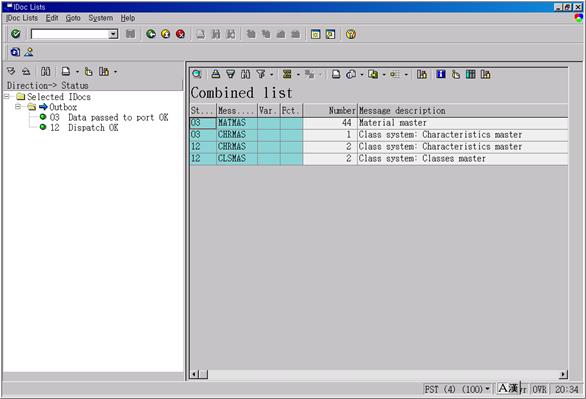Sort the list in ascending order

pos(216,74)
